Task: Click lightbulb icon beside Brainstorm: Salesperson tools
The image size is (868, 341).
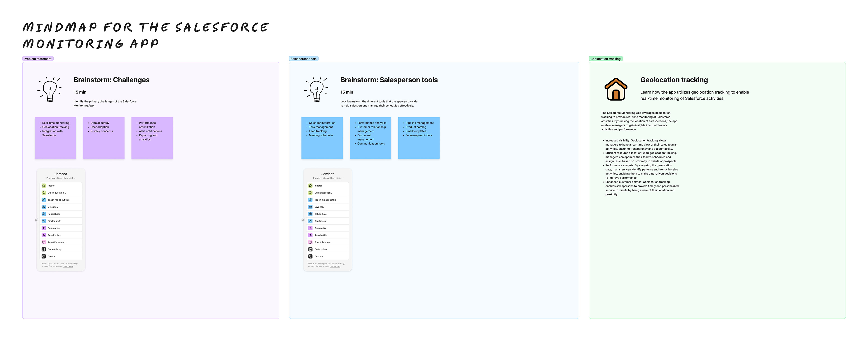Action: tap(316, 89)
